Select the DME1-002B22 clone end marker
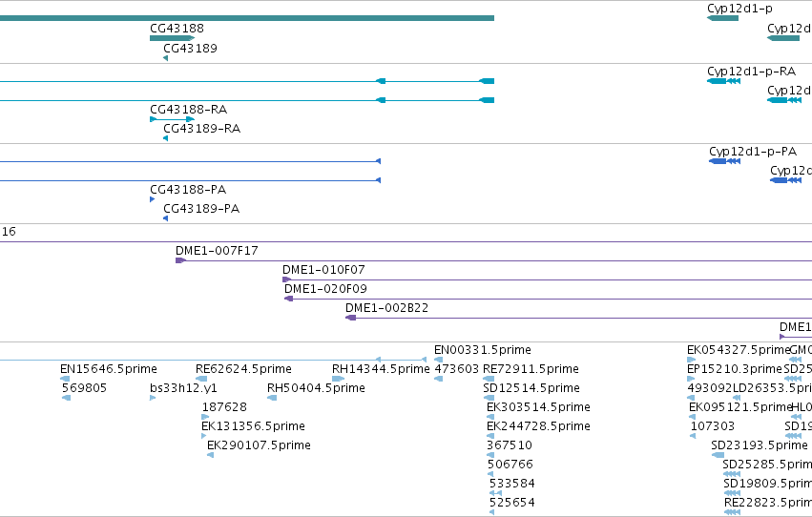812x517 pixels. coord(350,318)
